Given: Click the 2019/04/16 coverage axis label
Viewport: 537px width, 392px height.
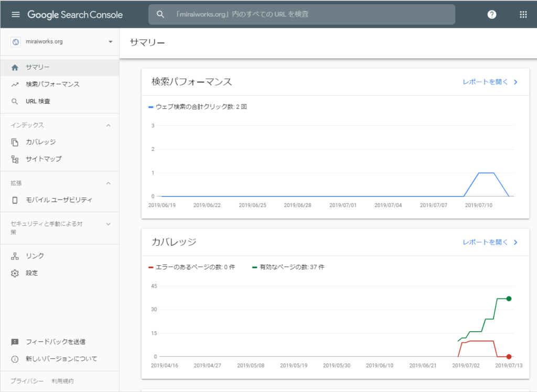Looking at the screenshot, I should pos(164,366).
